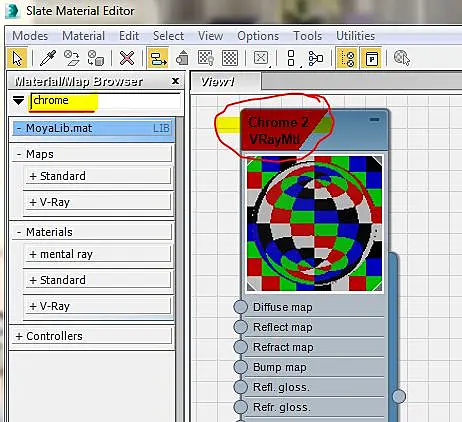Screen dimensions: 462x422
Task: Expand V-Ray under Materials
Action: tap(33, 306)
